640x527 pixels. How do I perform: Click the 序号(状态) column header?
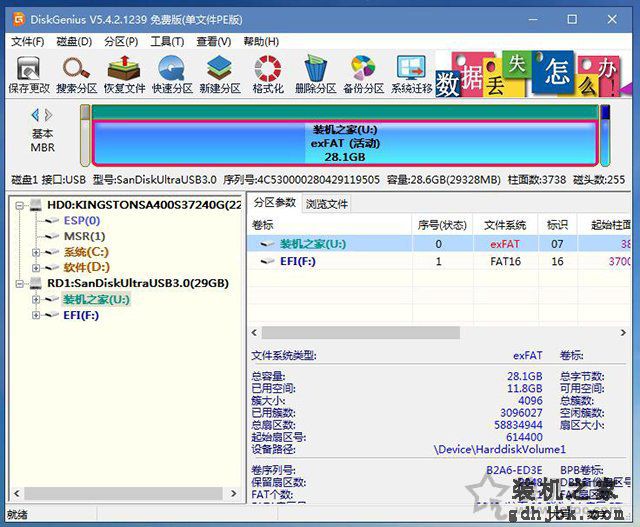pos(442,225)
